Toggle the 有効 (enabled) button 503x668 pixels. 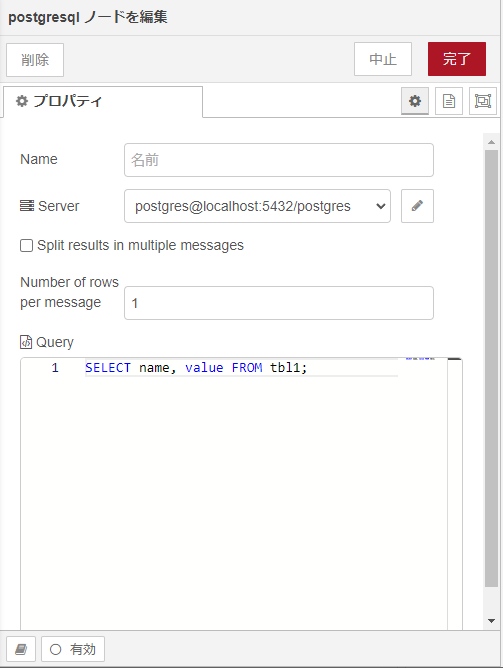(73, 649)
